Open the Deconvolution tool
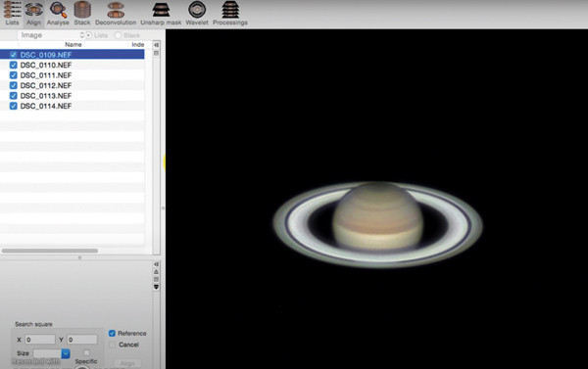 point(116,13)
